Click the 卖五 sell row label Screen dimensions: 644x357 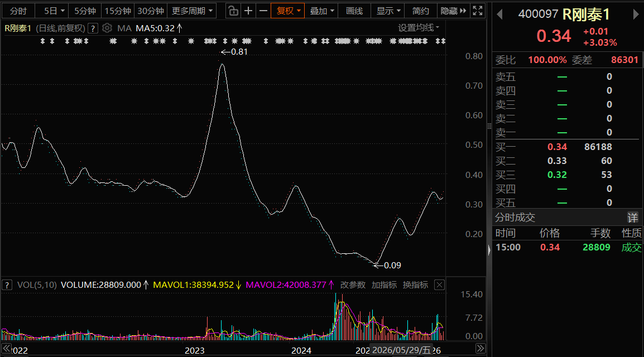pyautogui.click(x=506, y=77)
